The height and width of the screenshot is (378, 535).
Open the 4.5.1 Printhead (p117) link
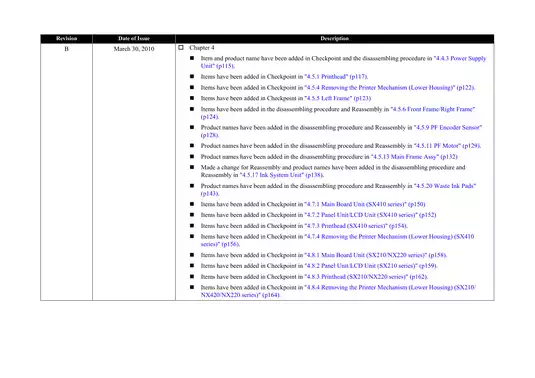point(336,77)
